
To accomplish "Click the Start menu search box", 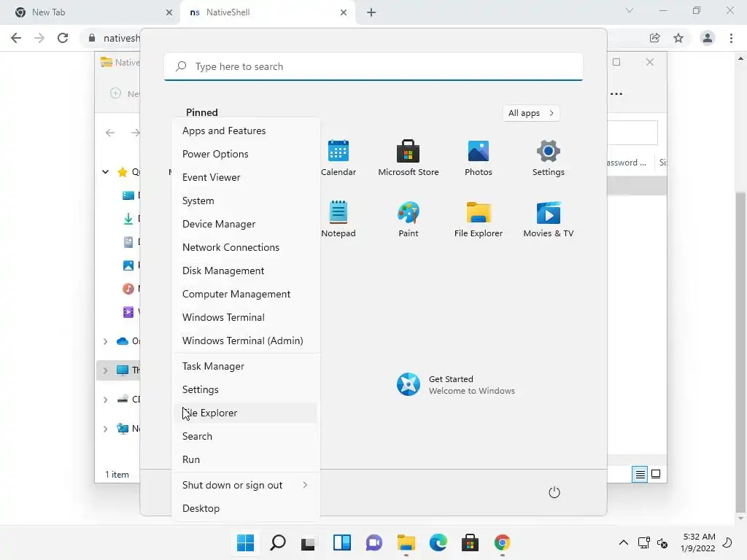I will 373,66.
